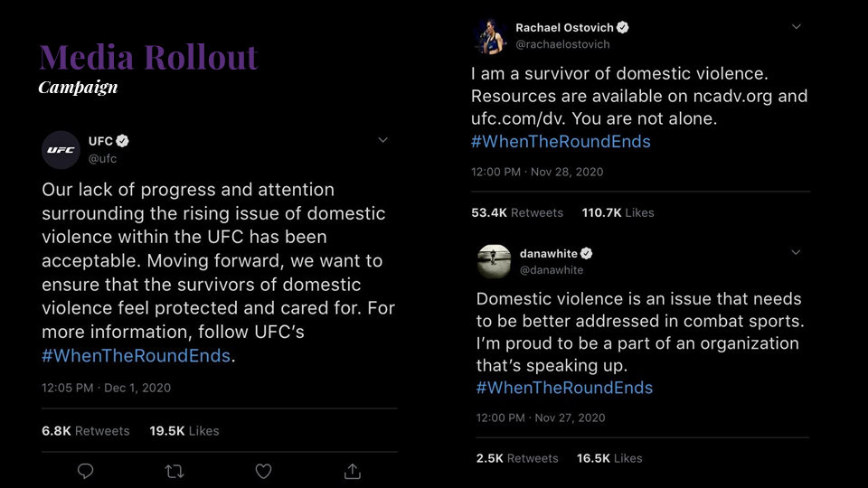This screenshot has height=488, width=868.
Task: View the 110.7K Likes list
Action: (618, 212)
